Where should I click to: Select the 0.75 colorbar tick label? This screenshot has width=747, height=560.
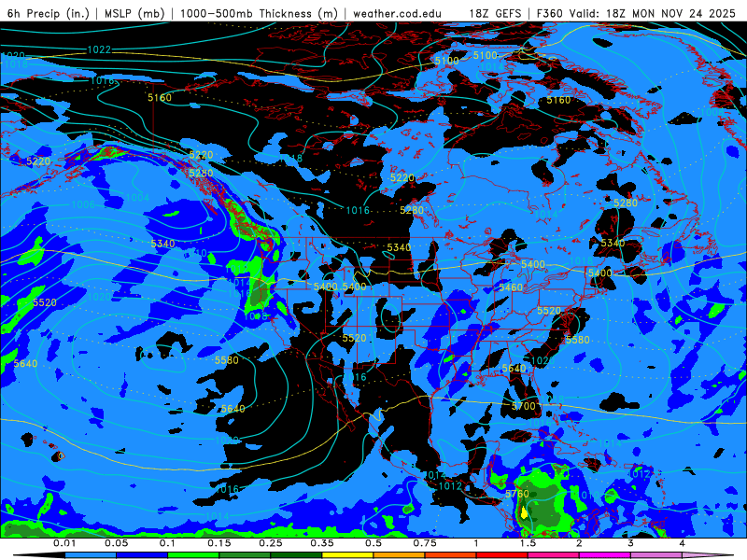point(425,543)
